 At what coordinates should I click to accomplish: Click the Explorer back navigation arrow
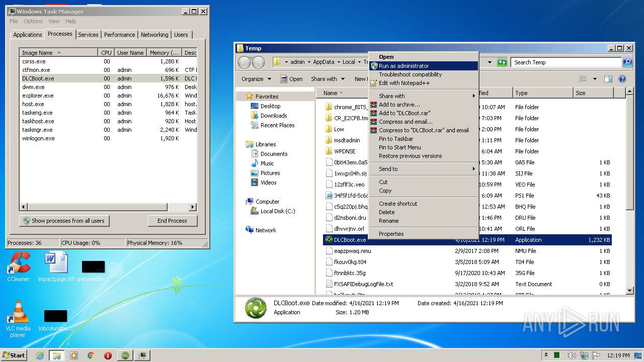click(244, 62)
